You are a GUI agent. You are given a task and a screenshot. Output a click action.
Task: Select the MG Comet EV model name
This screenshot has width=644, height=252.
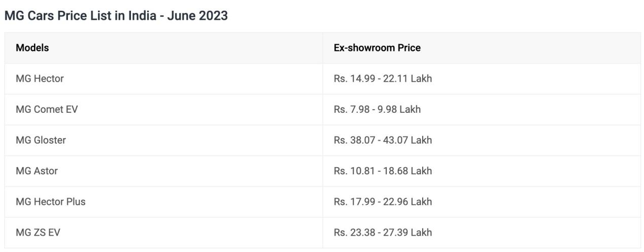click(47, 110)
